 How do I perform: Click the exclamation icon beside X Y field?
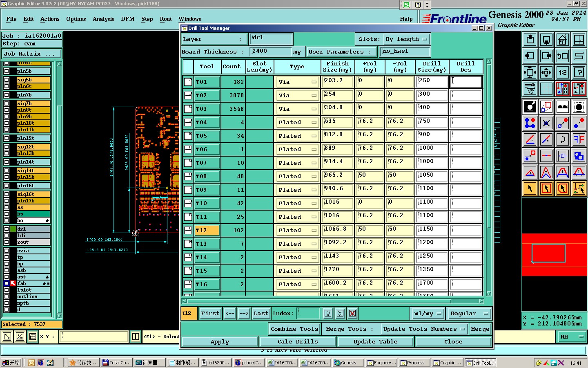tap(136, 337)
